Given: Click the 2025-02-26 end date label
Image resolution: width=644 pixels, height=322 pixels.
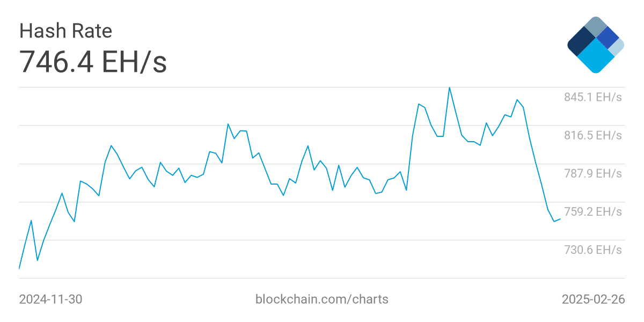Looking at the screenshot, I should (x=594, y=299).
